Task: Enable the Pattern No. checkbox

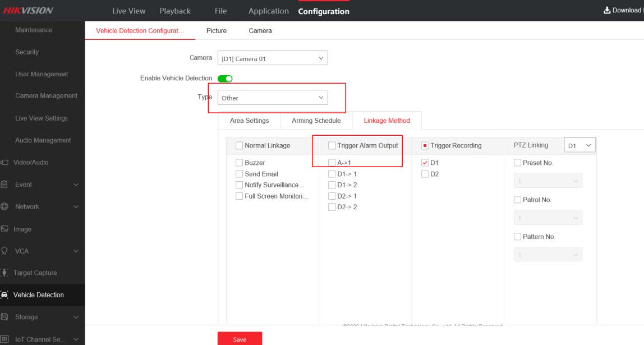Action: 517,237
